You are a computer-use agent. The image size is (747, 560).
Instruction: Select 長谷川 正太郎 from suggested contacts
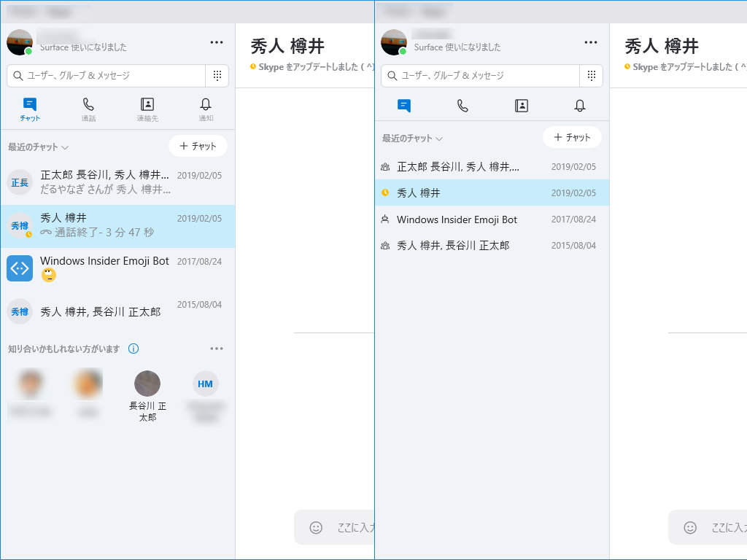click(147, 384)
